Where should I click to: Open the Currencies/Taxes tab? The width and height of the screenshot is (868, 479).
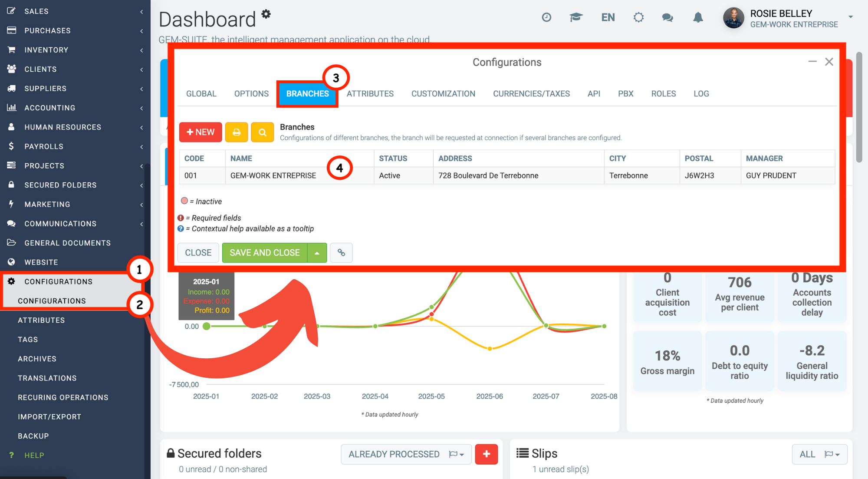(531, 93)
